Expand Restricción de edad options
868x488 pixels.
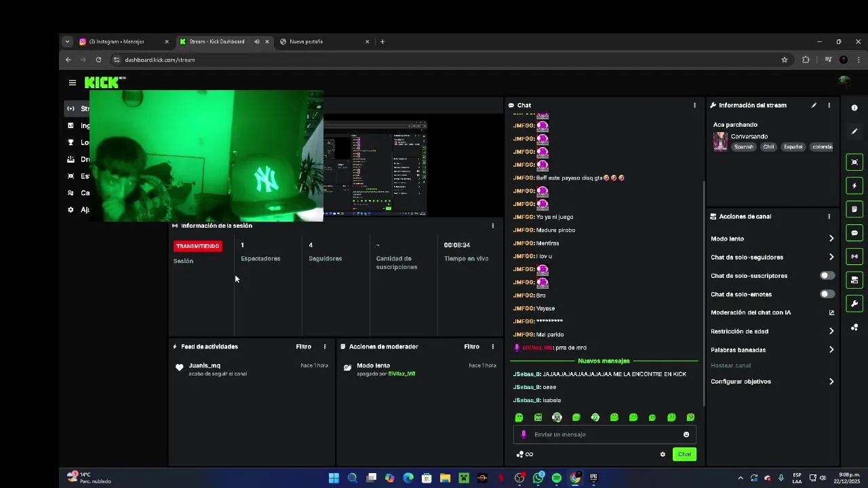pyautogui.click(x=831, y=331)
